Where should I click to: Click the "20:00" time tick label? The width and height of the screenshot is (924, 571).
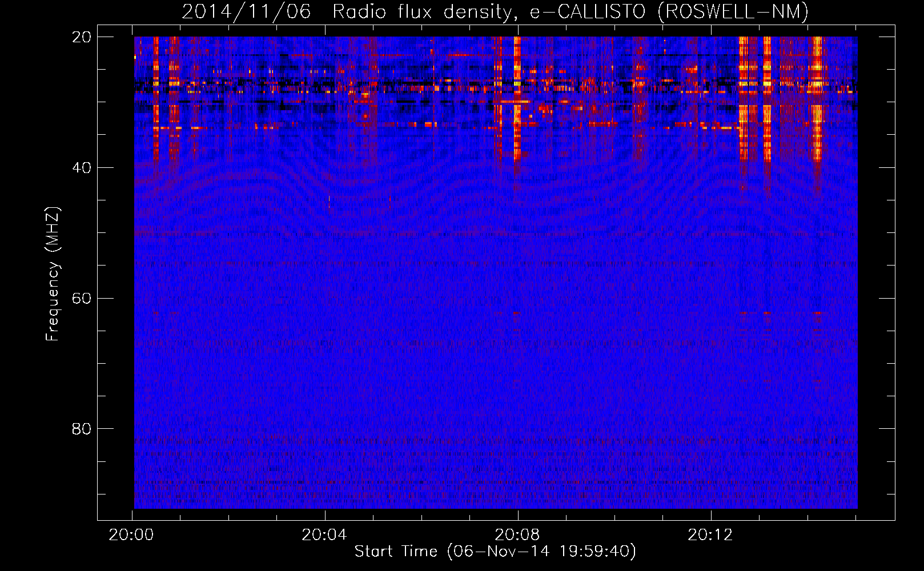[x=132, y=535]
